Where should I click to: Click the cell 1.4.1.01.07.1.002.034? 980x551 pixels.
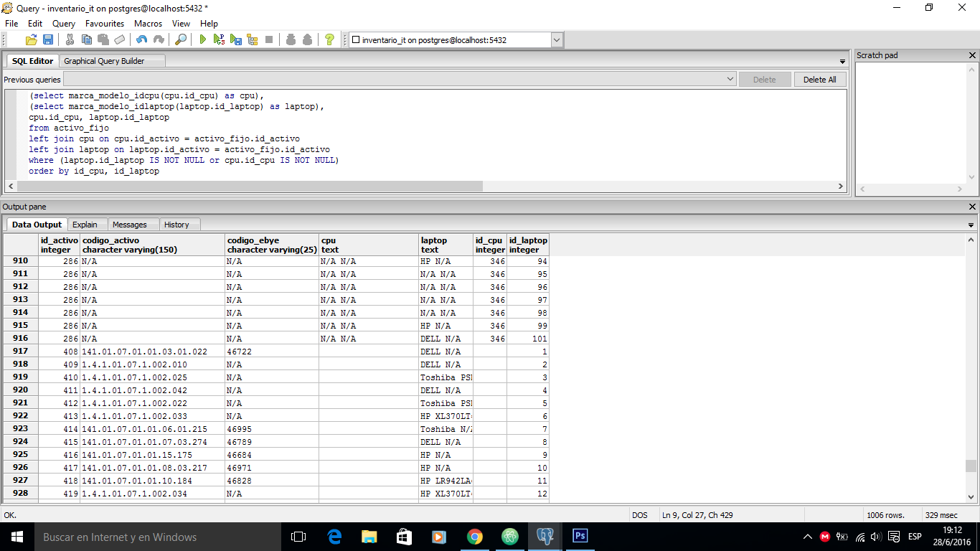pyautogui.click(x=152, y=494)
